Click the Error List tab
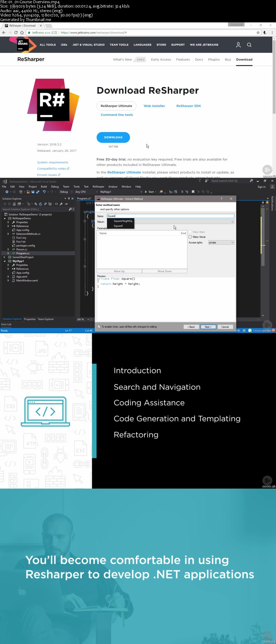Screen dimensions: 276x644 click(6, 324)
